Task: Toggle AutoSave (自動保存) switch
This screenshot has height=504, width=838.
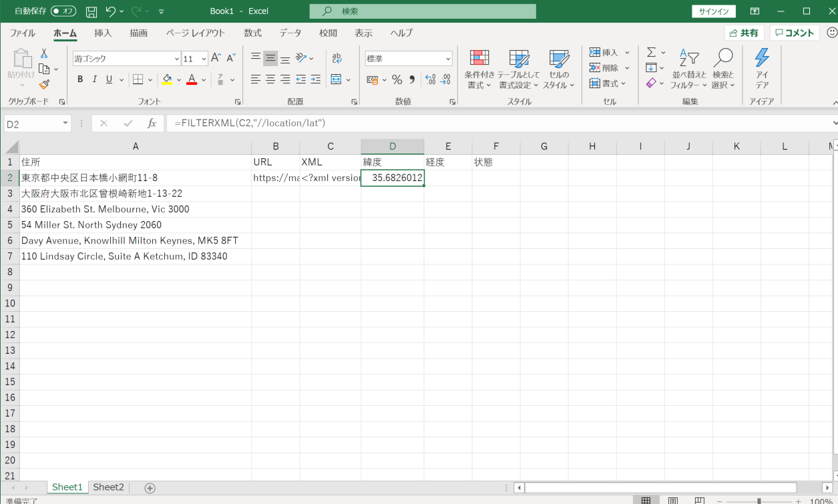Action: (63, 11)
